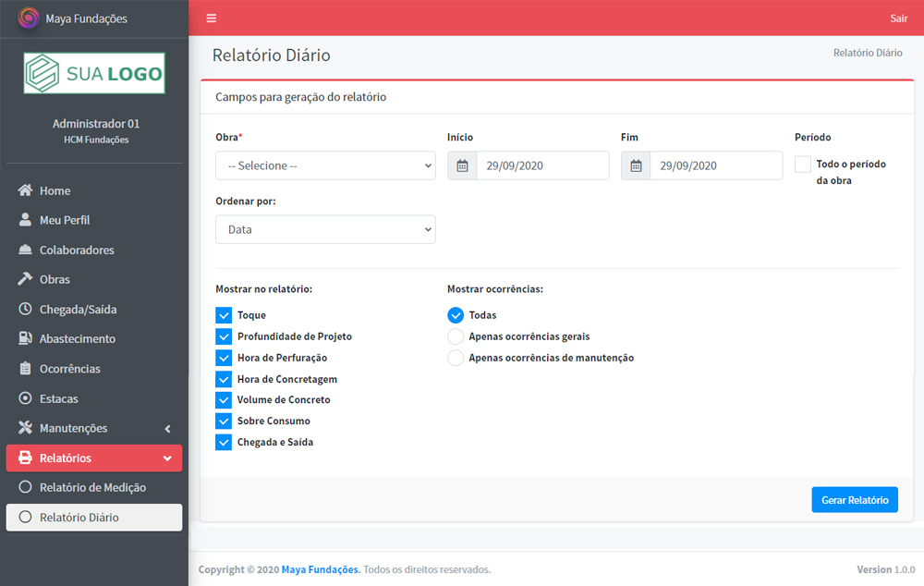Open Relatório de Medição submenu item
The height and width of the screenshot is (586, 924).
tap(94, 487)
